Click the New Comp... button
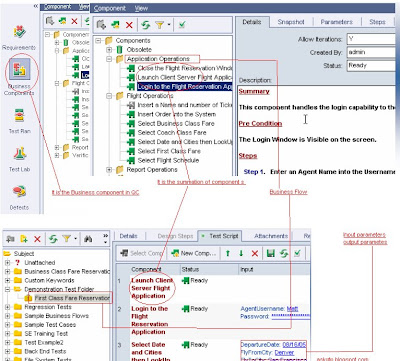400x361 pixels. (194, 253)
